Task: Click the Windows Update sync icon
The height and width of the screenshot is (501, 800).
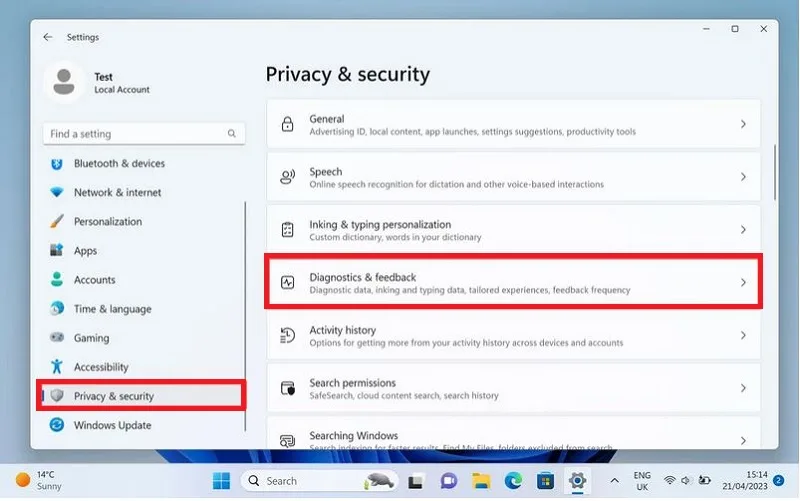Action: (57, 425)
